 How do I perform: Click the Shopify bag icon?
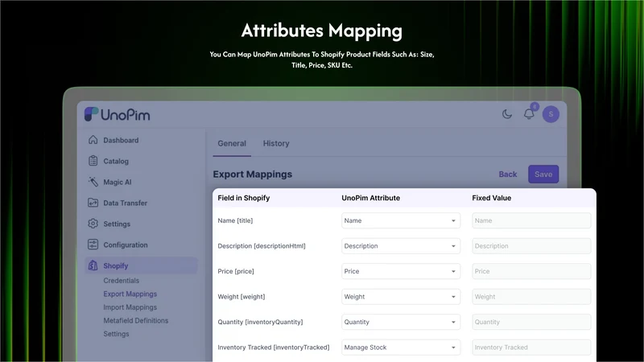(x=93, y=265)
